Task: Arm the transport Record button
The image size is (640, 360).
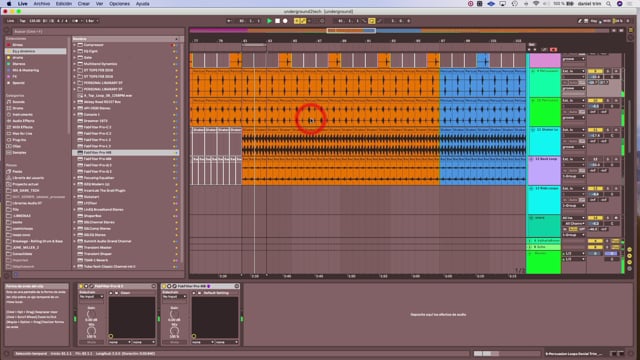Action: [x=285, y=21]
